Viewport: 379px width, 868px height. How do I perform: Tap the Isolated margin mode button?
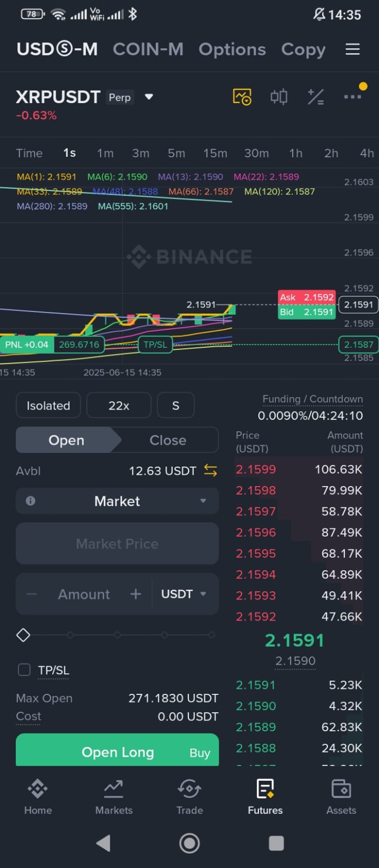[x=48, y=405]
